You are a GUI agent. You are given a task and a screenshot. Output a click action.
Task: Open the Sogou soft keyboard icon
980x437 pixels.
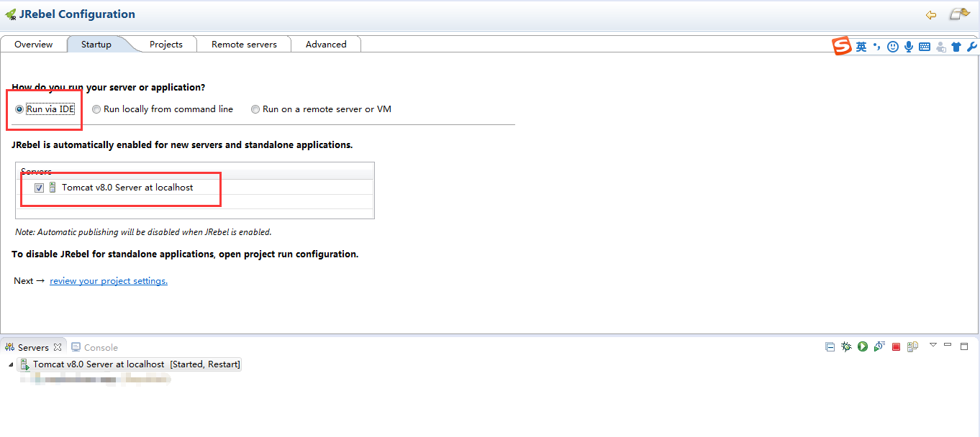(x=925, y=47)
